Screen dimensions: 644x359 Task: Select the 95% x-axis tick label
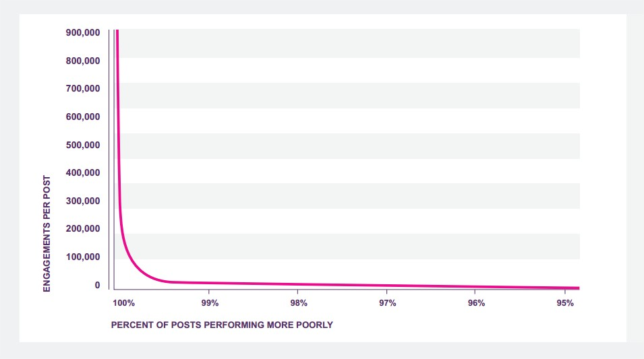[x=565, y=303]
